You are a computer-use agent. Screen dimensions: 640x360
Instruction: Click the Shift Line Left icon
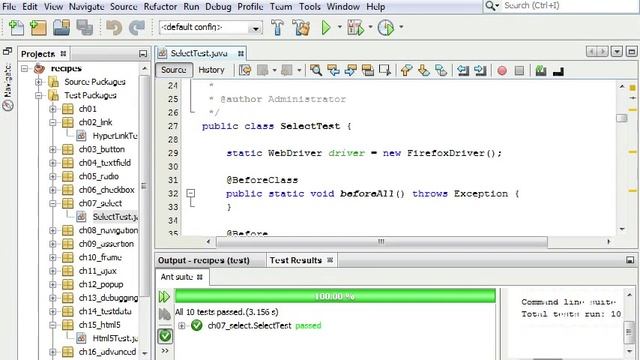click(462, 71)
